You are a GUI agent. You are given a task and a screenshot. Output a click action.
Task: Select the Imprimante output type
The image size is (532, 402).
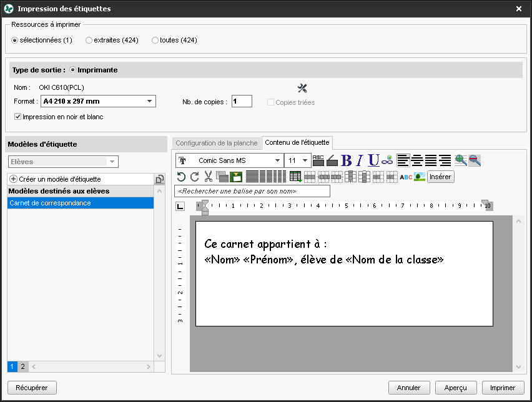[94, 70]
